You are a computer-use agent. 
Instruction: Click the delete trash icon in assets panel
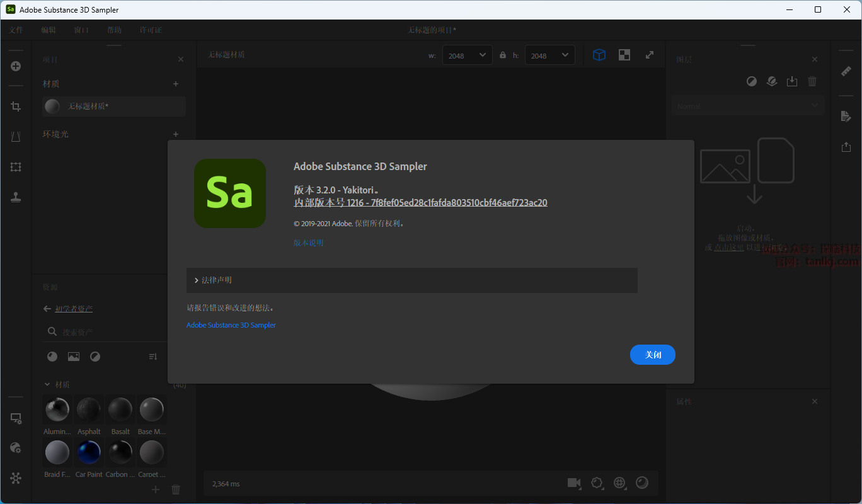176,490
